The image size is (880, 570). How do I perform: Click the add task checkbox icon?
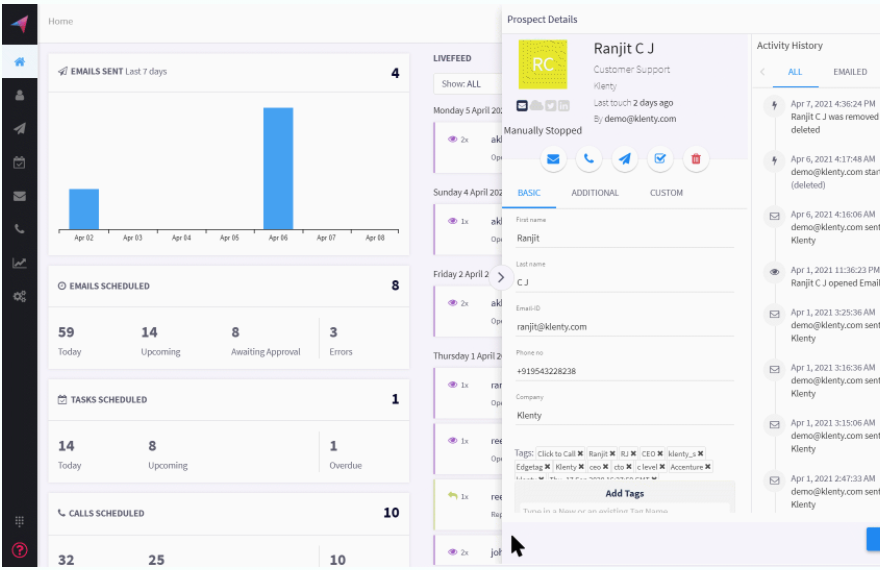660,158
